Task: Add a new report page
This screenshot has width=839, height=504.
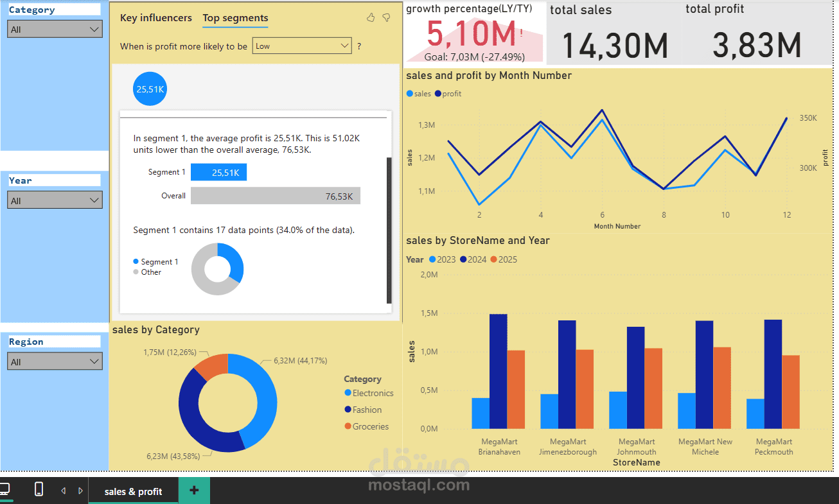Action: click(194, 491)
